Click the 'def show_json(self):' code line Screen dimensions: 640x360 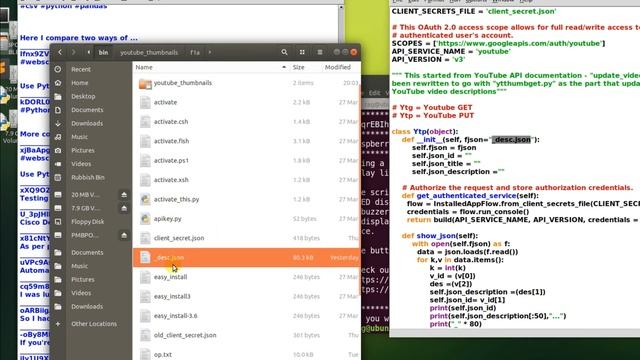point(440,236)
